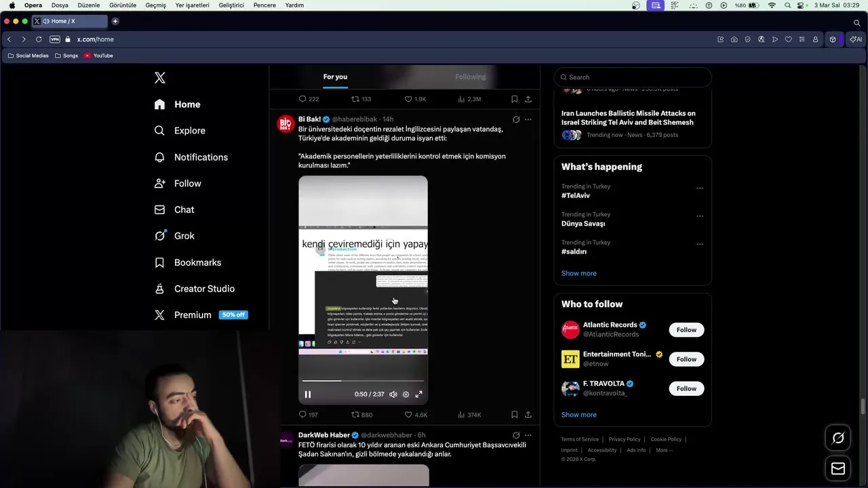Screen dimensions: 868x488
Task: Click the X logo in sidebar
Action: pyautogui.click(x=160, y=78)
